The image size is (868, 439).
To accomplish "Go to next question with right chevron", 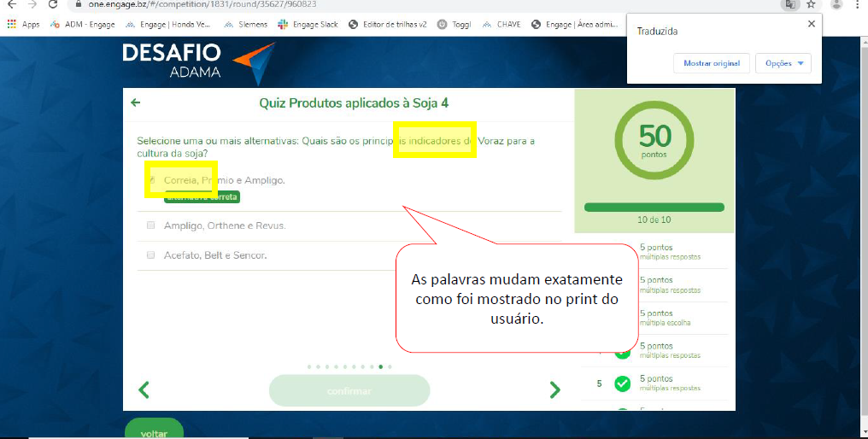I will [554, 389].
